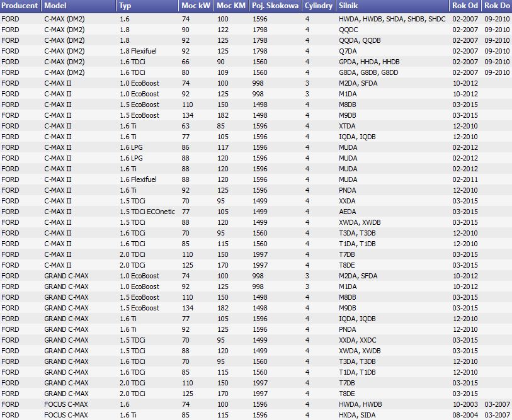Image resolution: width=512 pixels, height=420 pixels.
Task: Click T8DE engine in C-MAX II row
Action: click(x=347, y=266)
